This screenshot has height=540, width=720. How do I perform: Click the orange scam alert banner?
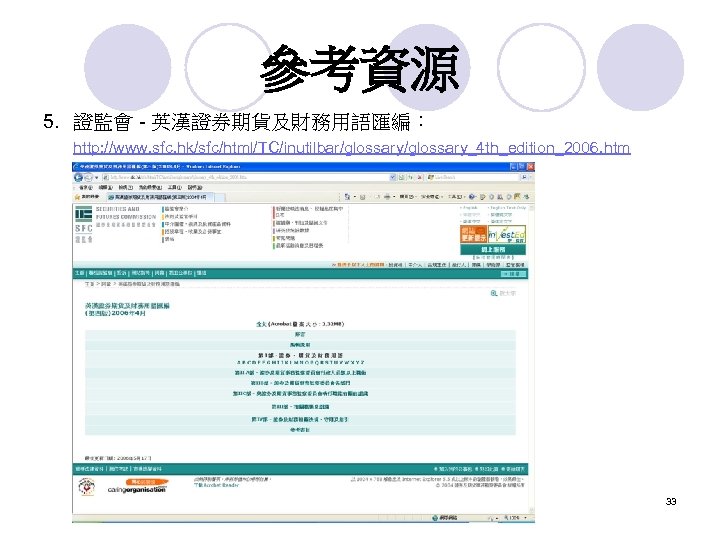click(x=473, y=234)
